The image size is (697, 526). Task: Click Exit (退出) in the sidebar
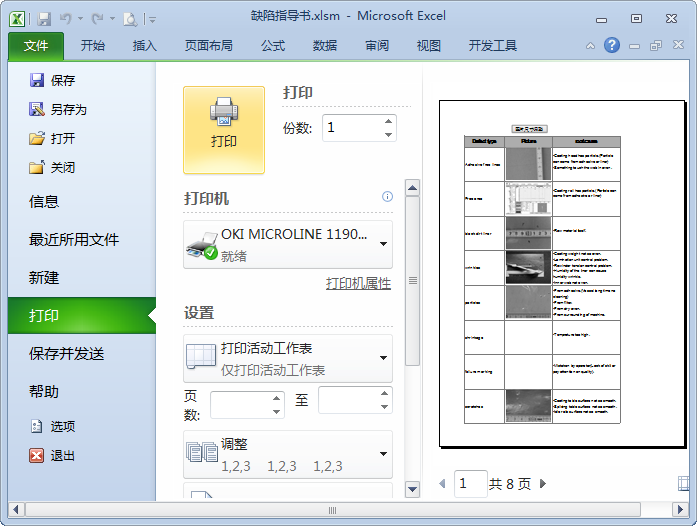62,455
